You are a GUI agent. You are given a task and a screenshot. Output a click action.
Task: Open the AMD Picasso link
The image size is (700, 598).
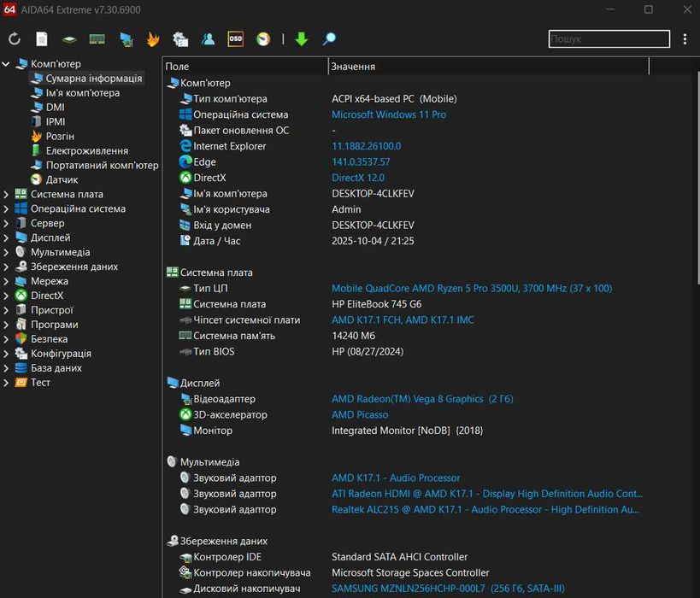[360, 415]
